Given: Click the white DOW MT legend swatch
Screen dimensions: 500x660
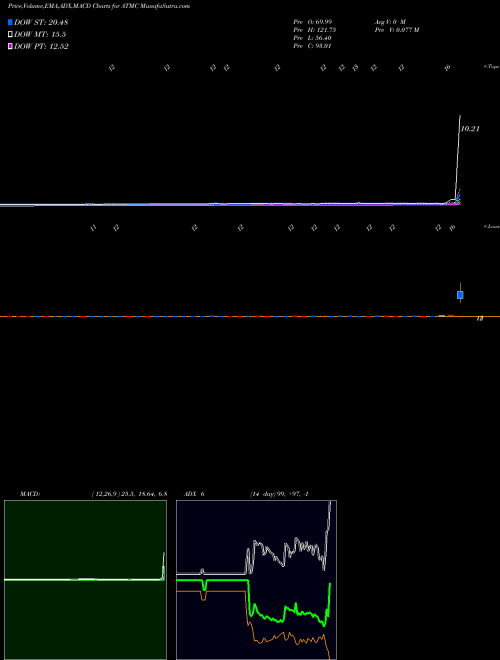Looking at the screenshot, I should pyautogui.click(x=10, y=35).
